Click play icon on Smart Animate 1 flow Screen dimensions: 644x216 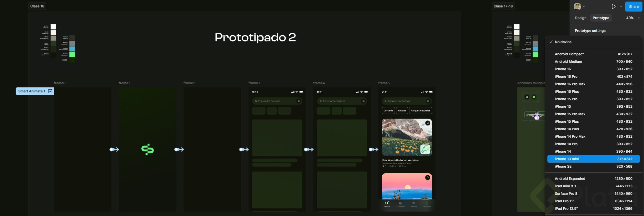(50, 91)
